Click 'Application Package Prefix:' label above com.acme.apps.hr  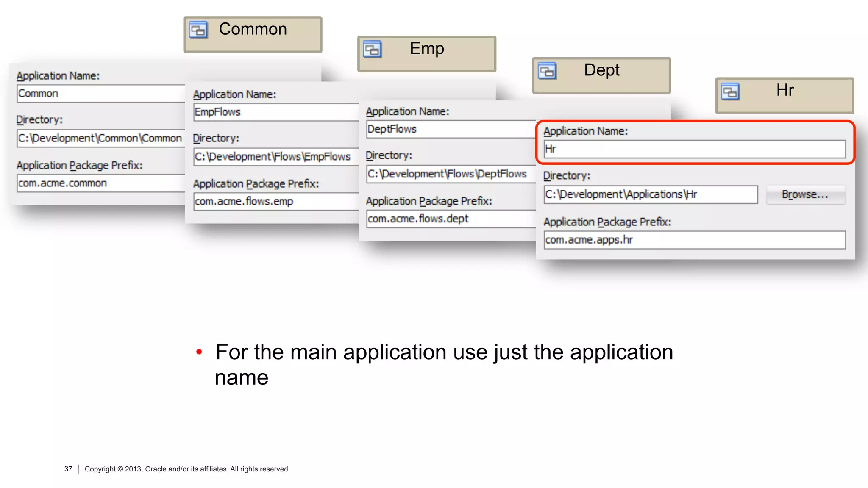(x=607, y=222)
